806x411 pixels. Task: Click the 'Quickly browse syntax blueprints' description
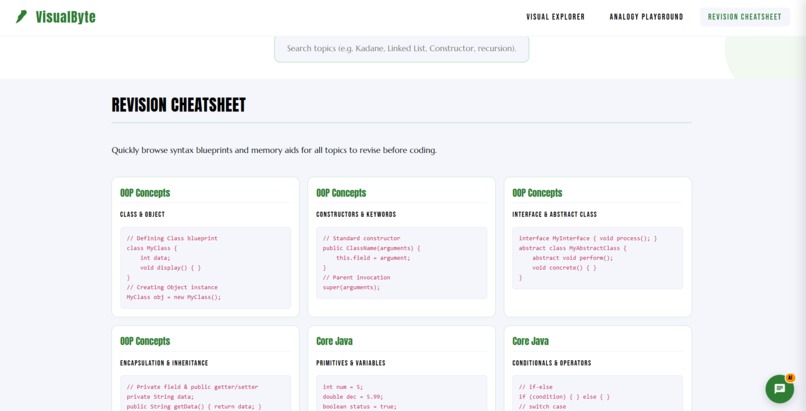click(x=274, y=150)
